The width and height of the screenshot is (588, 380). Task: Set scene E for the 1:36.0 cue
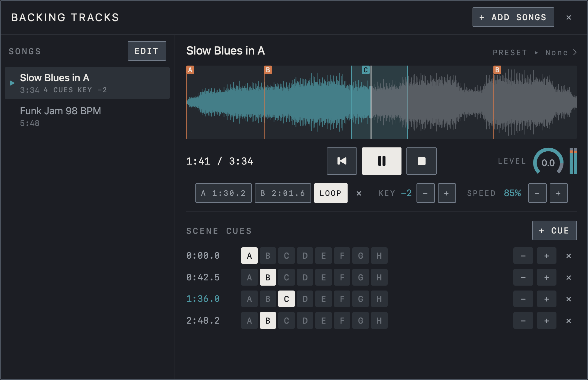tap(323, 299)
